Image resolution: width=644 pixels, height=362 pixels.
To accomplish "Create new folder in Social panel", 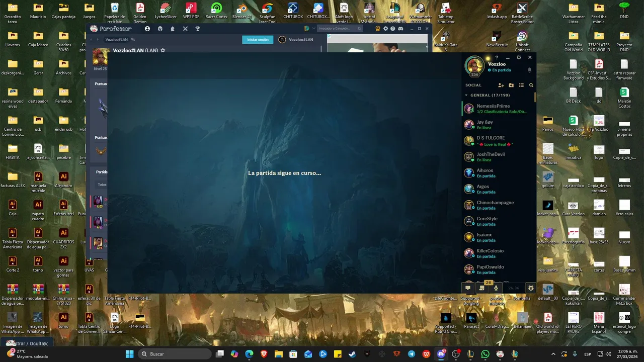I will click(511, 85).
